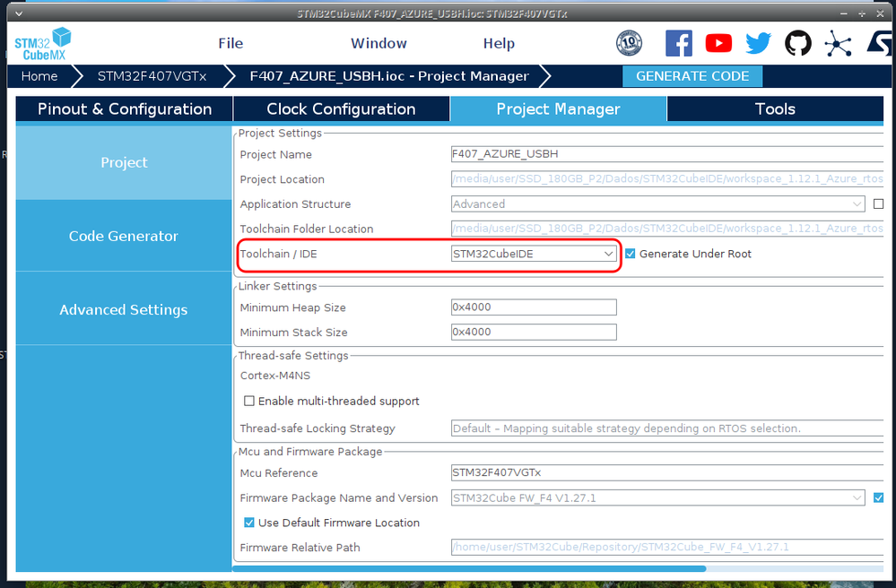Open the File menu
Image resolution: width=896 pixels, height=588 pixels.
click(231, 43)
